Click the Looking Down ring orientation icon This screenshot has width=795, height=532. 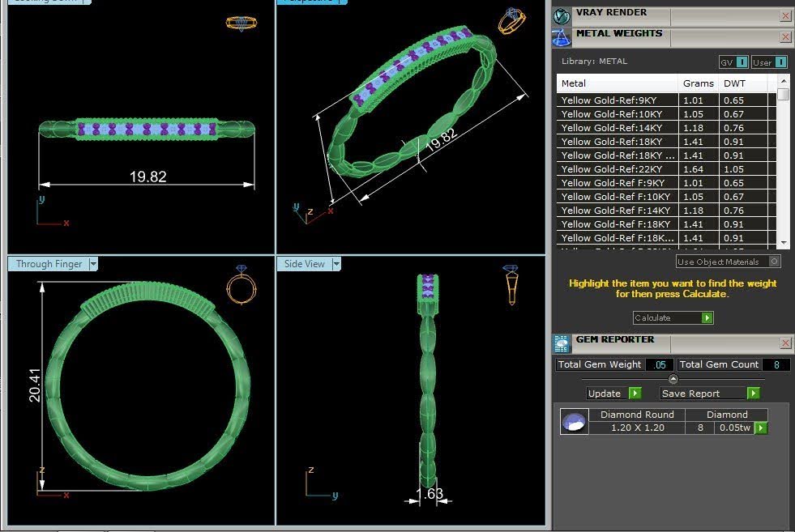coord(241,23)
